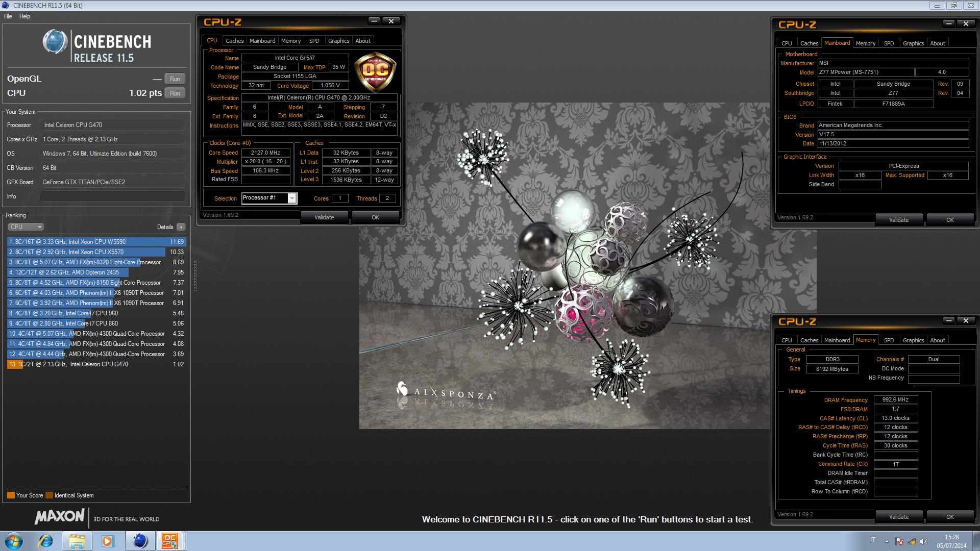The height and width of the screenshot is (551, 980).
Task: Select ranking row Intel Core i7 CPU 960
Action: click(x=96, y=313)
